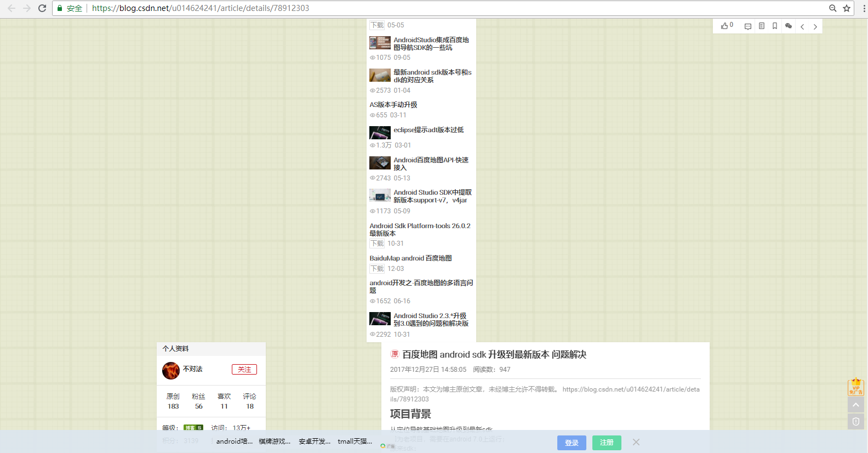This screenshot has height=453, width=868.
Task: Click ad link android培...
Action: [235, 441]
